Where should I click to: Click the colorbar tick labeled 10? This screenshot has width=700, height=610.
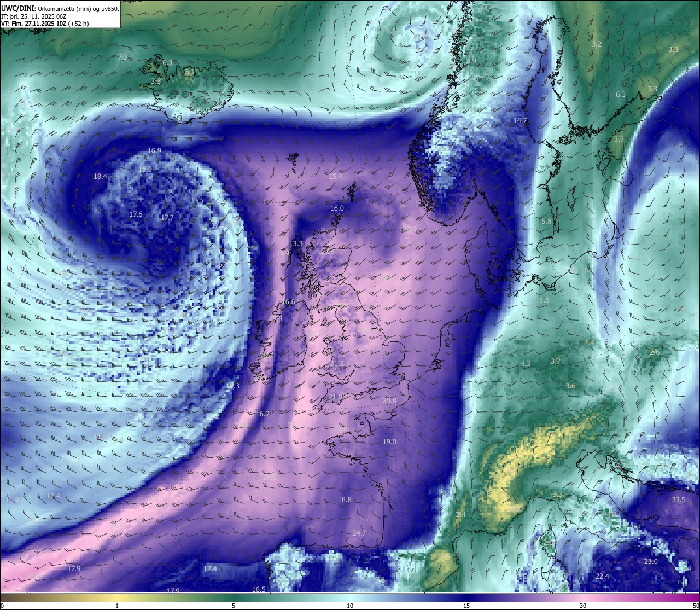(350, 606)
